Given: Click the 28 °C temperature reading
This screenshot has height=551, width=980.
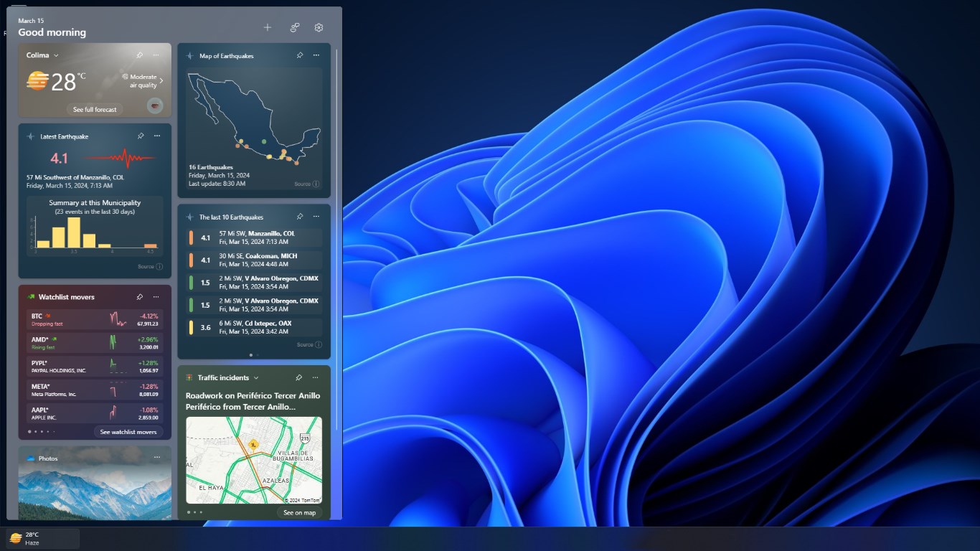Looking at the screenshot, I should click(x=68, y=81).
